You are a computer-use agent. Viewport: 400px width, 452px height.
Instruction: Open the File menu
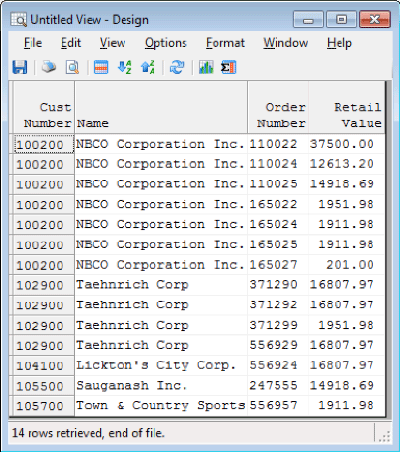point(33,43)
